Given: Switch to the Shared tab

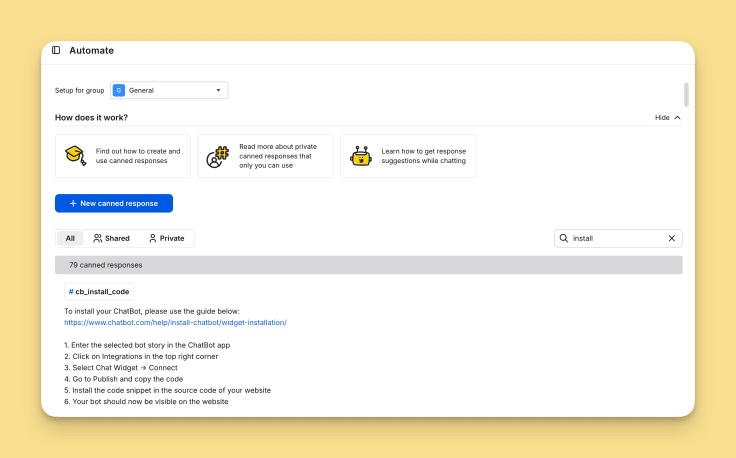Looking at the screenshot, I should (x=111, y=238).
